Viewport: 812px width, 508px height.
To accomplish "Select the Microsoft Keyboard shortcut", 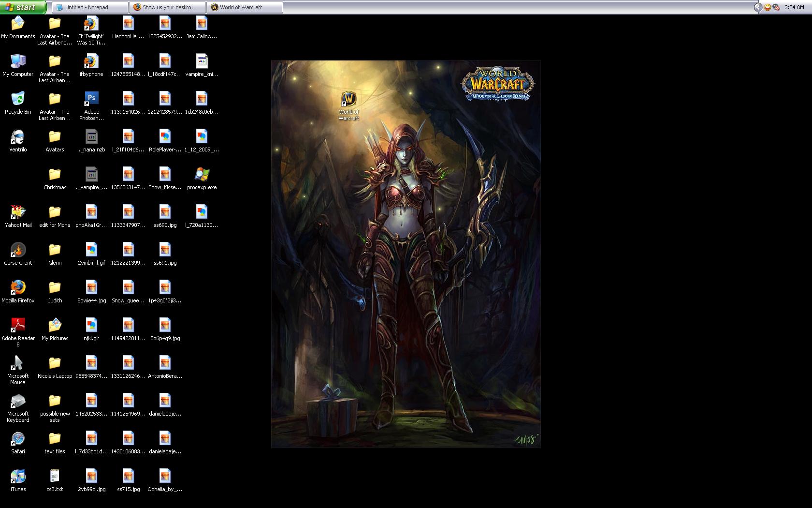I will click(18, 408).
